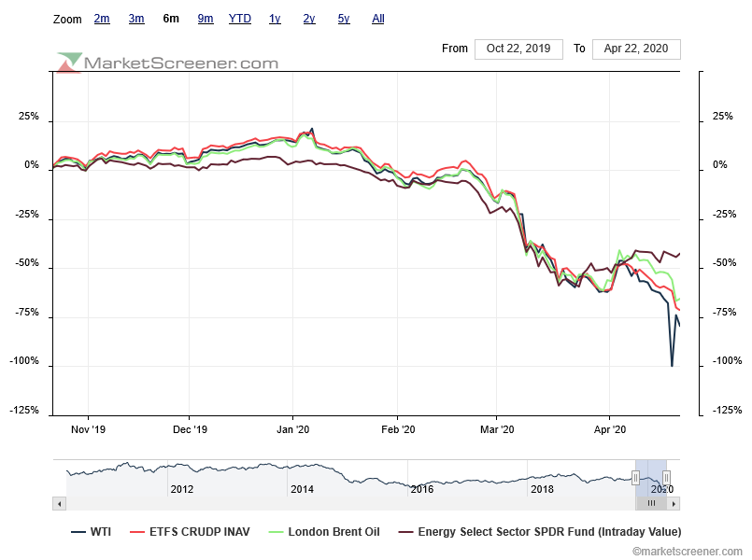The image size is (752, 560).
Task: Select the 6m zoom range
Action: 171,19
